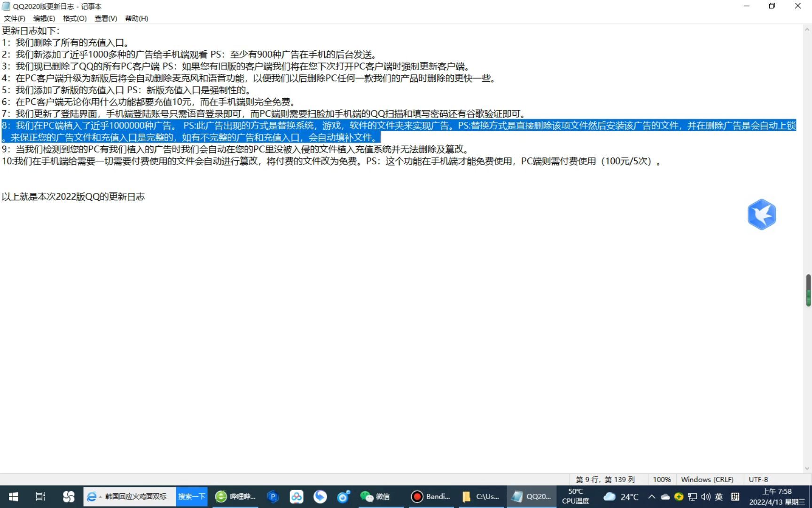The width and height of the screenshot is (812, 508).
Task: Click line 6 about 充值10元
Action: coord(149,102)
